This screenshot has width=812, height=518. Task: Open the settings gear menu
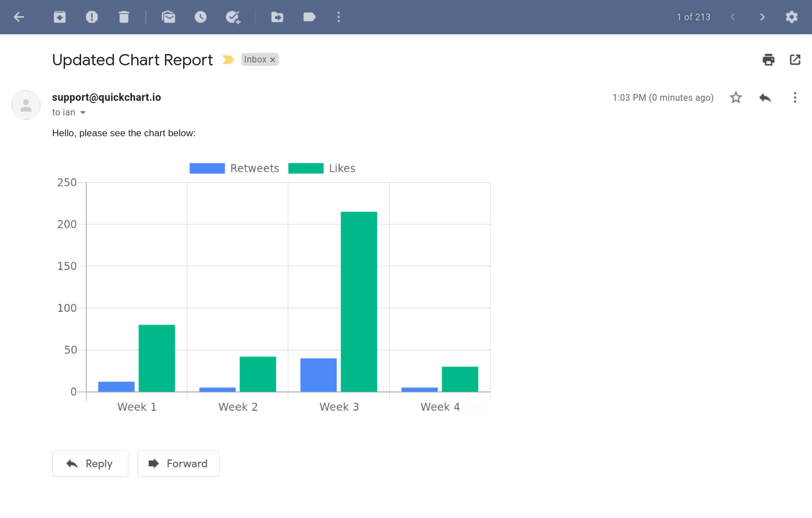(x=792, y=17)
